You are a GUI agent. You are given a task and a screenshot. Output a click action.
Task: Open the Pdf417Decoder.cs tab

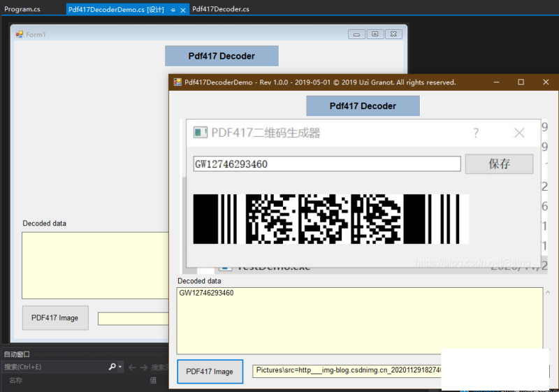pyautogui.click(x=221, y=9)
